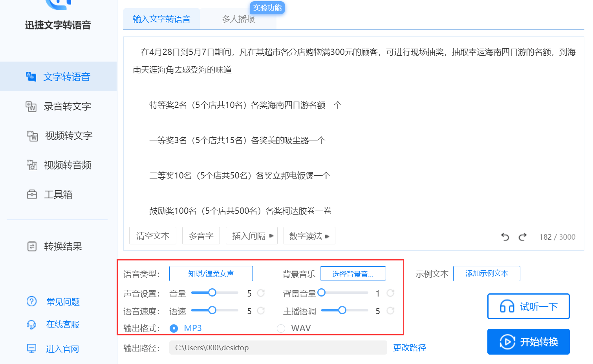The image size is (593, 364).
Task: Open the 常见问题 link
Action: 63,302
